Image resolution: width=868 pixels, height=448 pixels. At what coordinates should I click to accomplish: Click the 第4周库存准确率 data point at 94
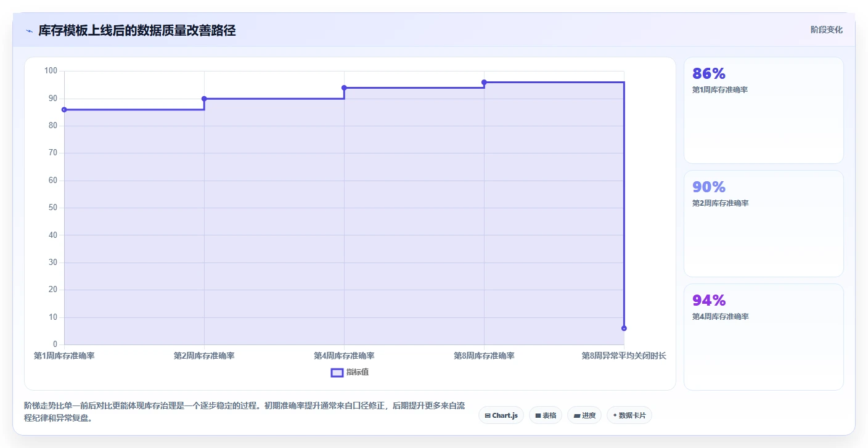point(344,88)
